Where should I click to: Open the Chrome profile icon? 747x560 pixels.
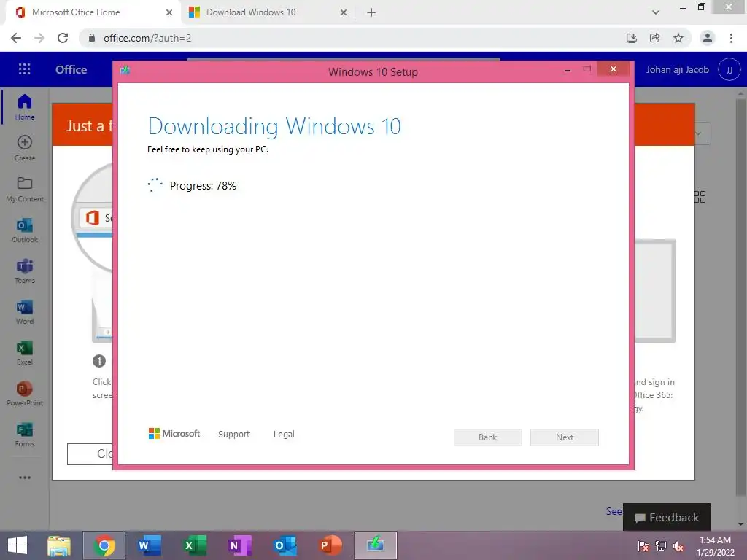coord(708,38)
